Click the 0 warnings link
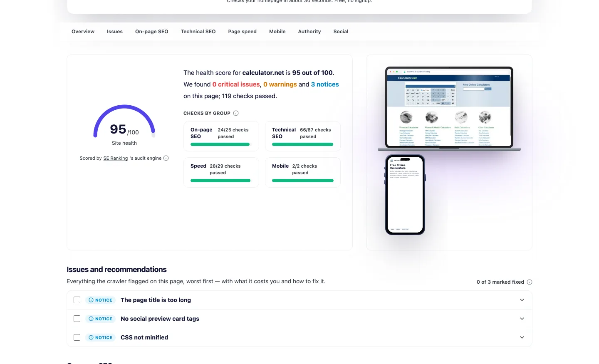The image size is (599, 364). pos(280,84)
